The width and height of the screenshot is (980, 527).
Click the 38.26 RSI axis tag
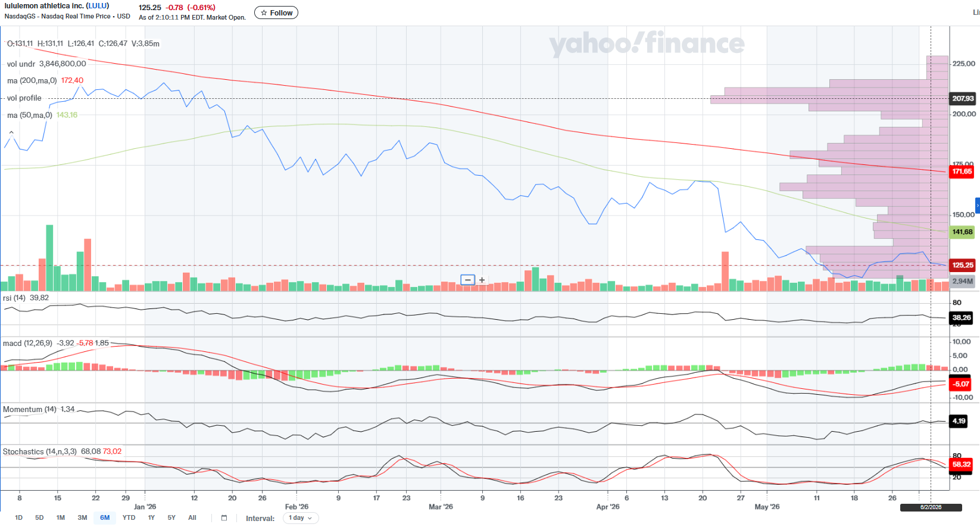961,318
